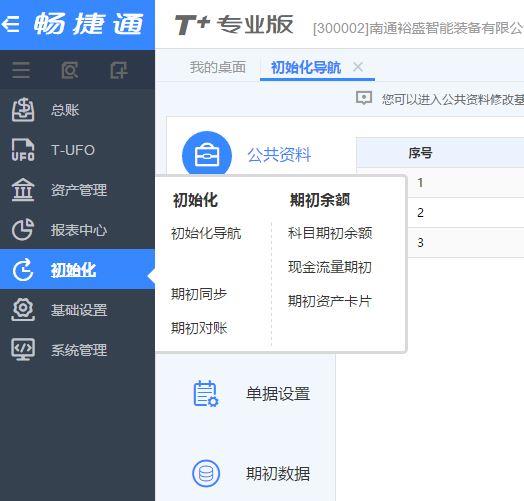The width and height of the screenshot is (524, 501).
Task: Click the 畅捷通 brand logo
Action: click(88, 24)
